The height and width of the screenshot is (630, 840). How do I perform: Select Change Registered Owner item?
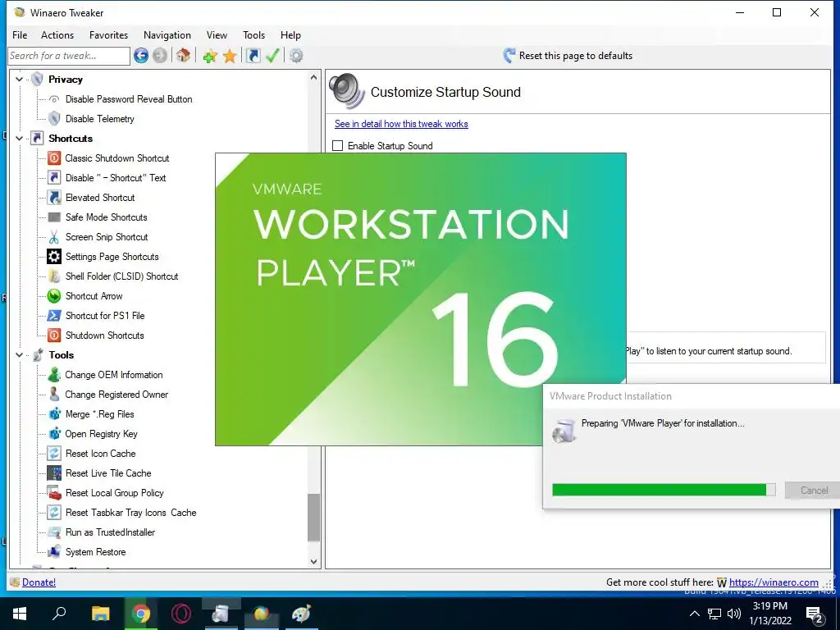click(x=116, y=395)
